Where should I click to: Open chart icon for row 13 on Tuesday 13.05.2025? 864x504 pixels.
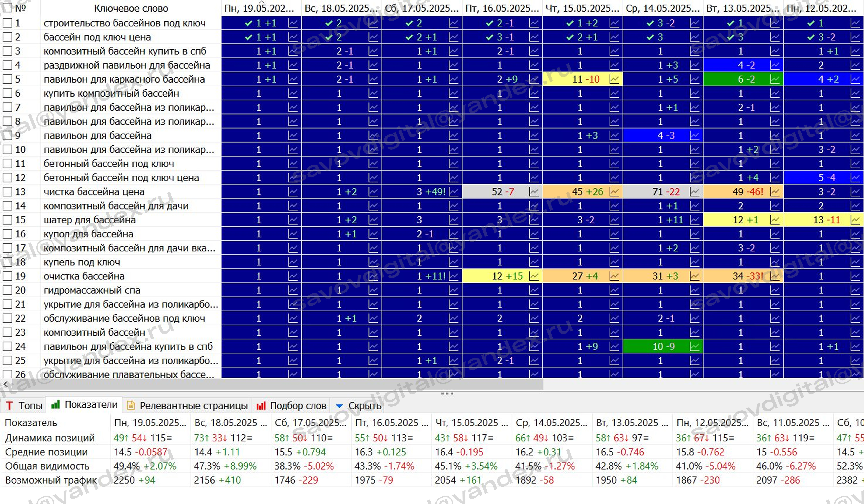click(775, 191)
